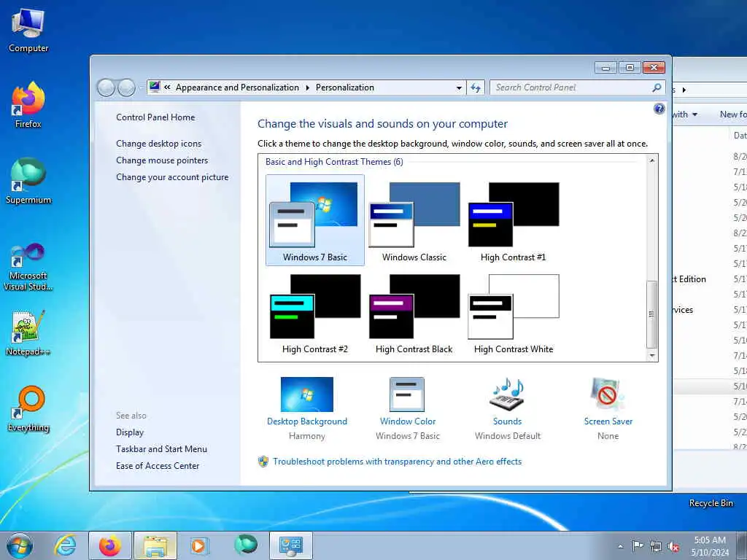
Task: Open the Recycle Bin on desktop
Action: click(711, 503)
